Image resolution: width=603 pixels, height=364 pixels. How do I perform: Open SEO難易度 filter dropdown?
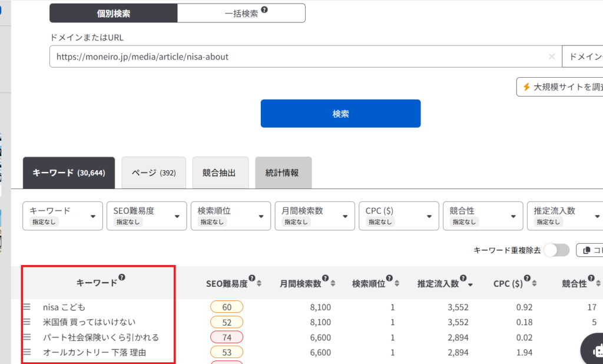[x=147, y=216]
